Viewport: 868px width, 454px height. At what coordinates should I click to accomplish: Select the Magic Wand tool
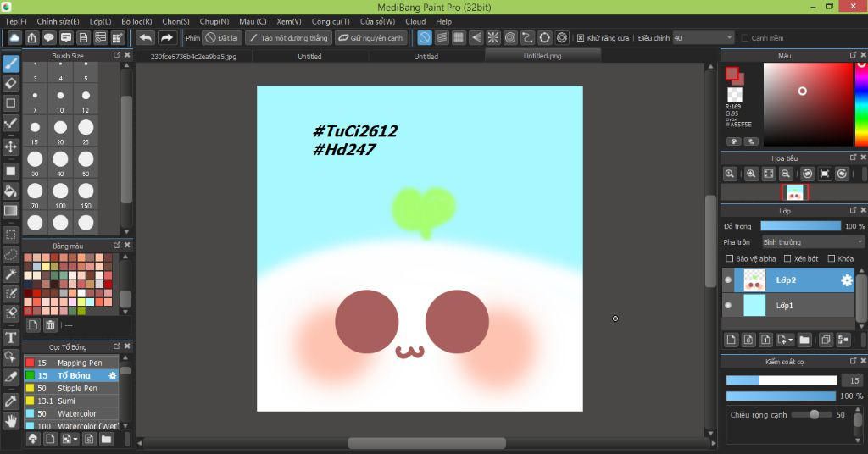click(x=11, y=274)
